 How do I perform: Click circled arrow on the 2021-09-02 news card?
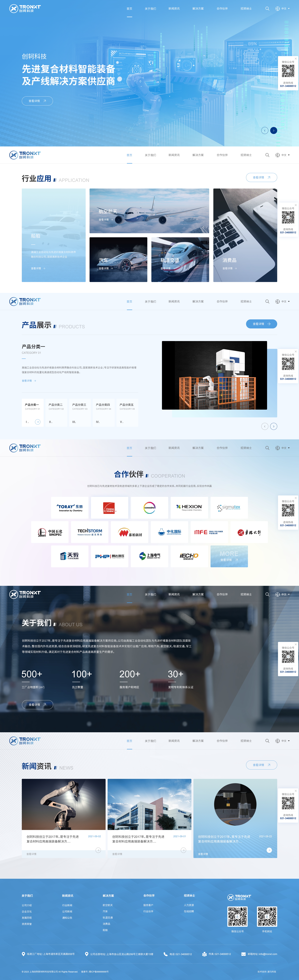point(98,850)
